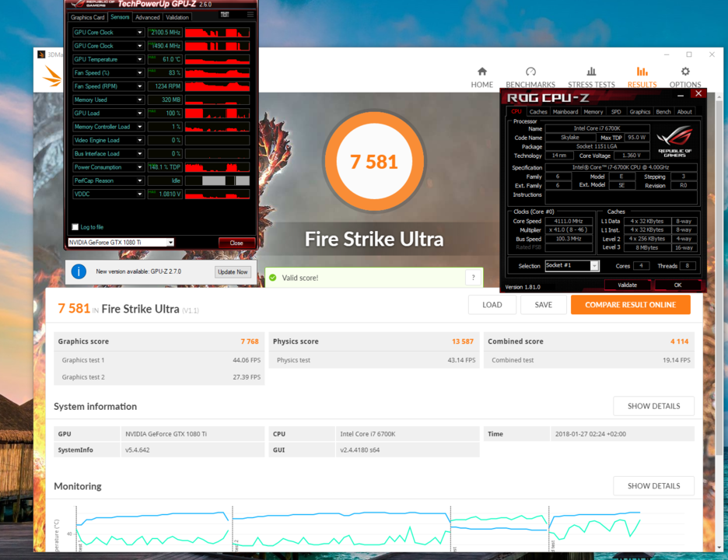Image resolution: width=728 pixels, height=560 pixels.
Task: Click OK in the CPU-Z window
Action: tap(677, 285)
